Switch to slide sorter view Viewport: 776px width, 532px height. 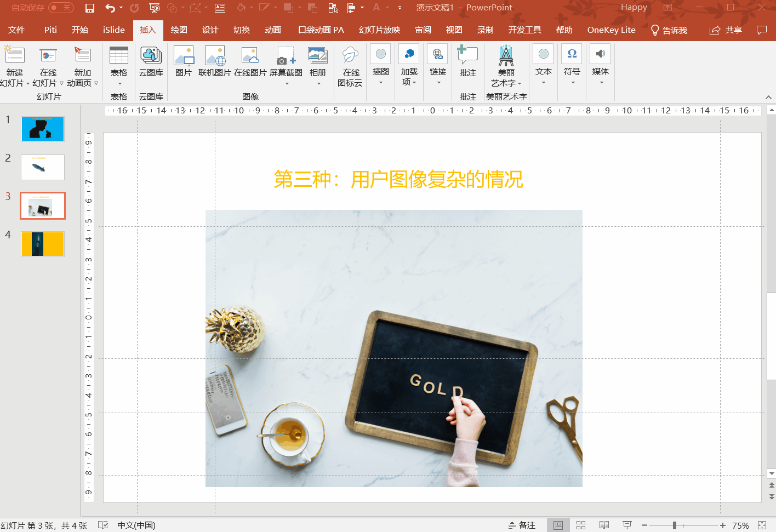(x=580, y=525)
